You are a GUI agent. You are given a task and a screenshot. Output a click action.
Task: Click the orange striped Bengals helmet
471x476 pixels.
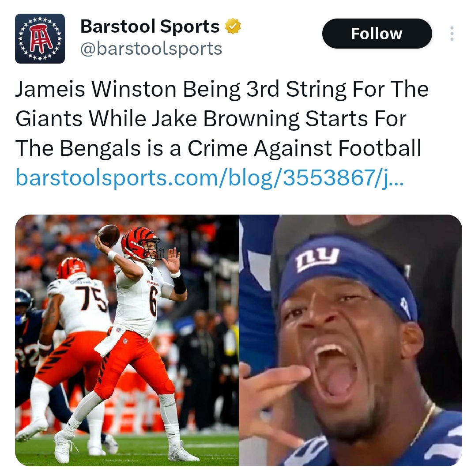140,244
